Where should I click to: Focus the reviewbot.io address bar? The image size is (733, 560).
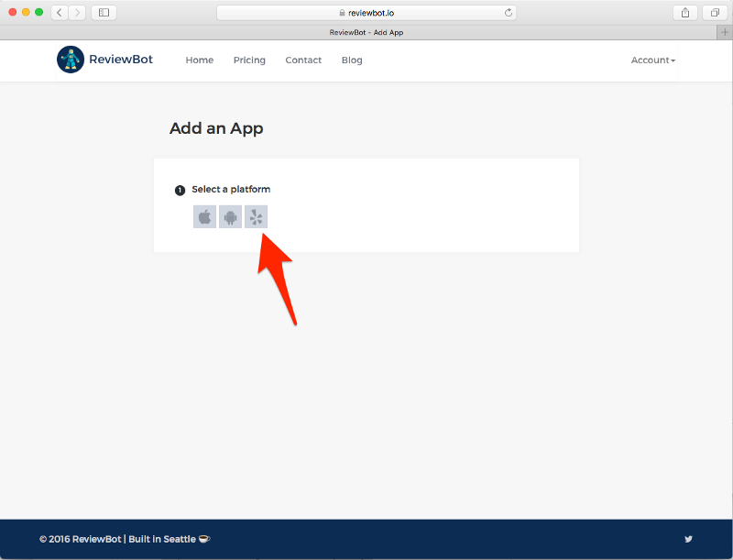coord(366,13)
